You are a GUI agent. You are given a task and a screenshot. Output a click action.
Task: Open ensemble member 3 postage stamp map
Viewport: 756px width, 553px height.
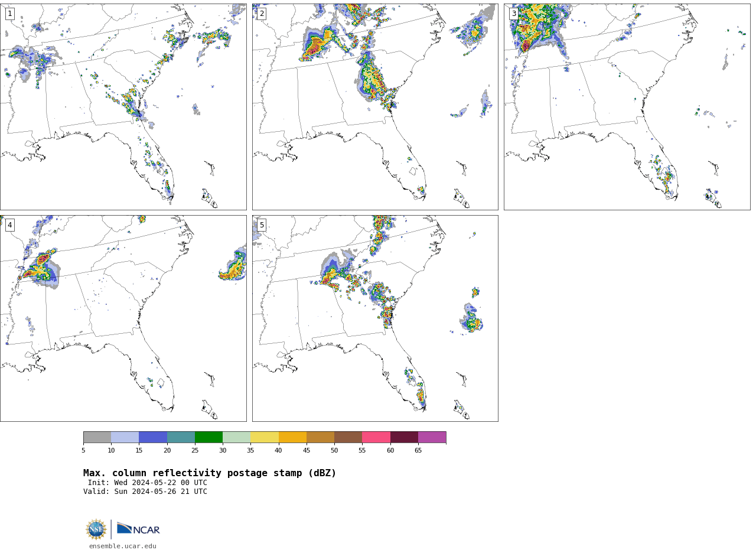tap(627, 107)
